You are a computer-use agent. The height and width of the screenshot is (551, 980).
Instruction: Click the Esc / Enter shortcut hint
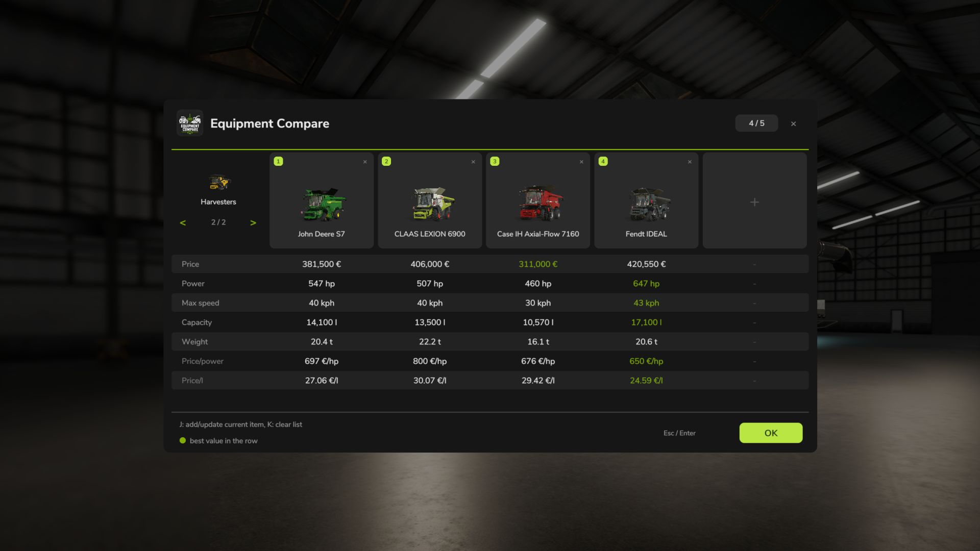(679, 433)
